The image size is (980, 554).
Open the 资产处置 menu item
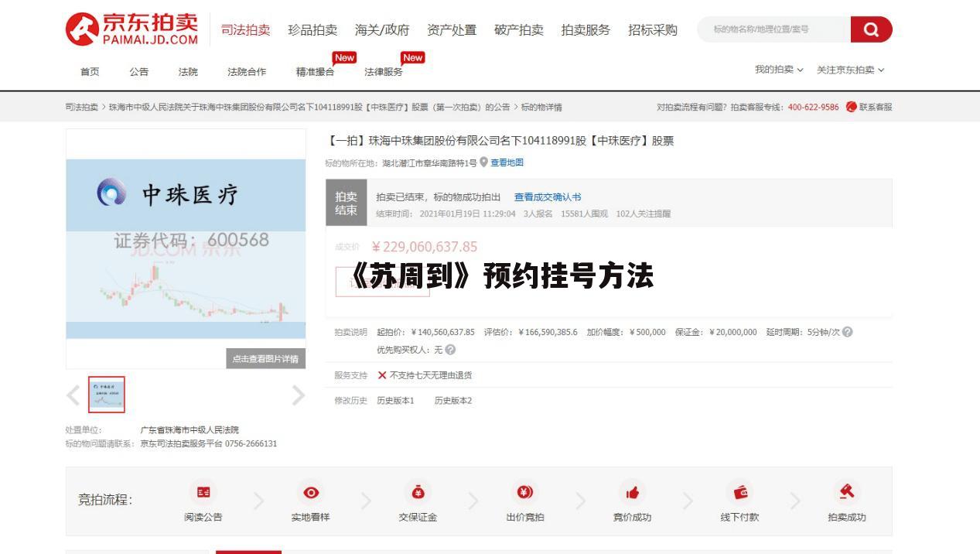pos(452,30)
